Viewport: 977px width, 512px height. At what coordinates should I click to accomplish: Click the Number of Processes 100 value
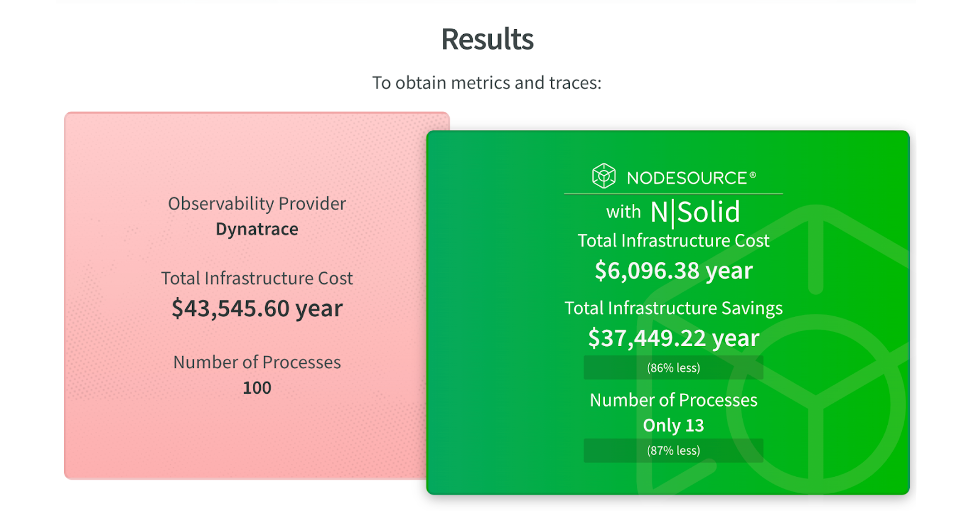pos(257,388)
